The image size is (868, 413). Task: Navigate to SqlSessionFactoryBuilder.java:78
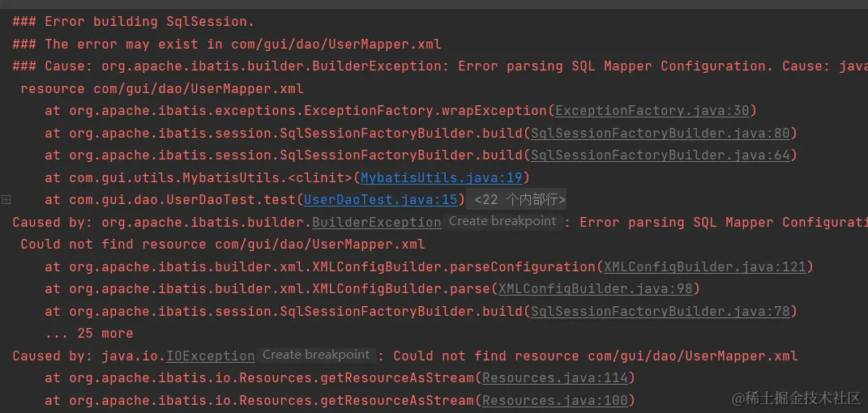tap(660, 311)
